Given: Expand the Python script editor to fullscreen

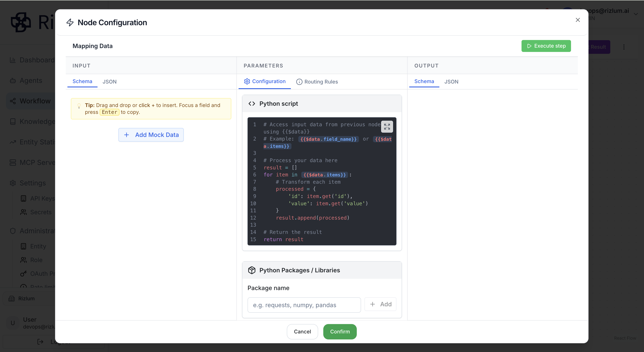Looking at the screenshot, I should 387,127.
